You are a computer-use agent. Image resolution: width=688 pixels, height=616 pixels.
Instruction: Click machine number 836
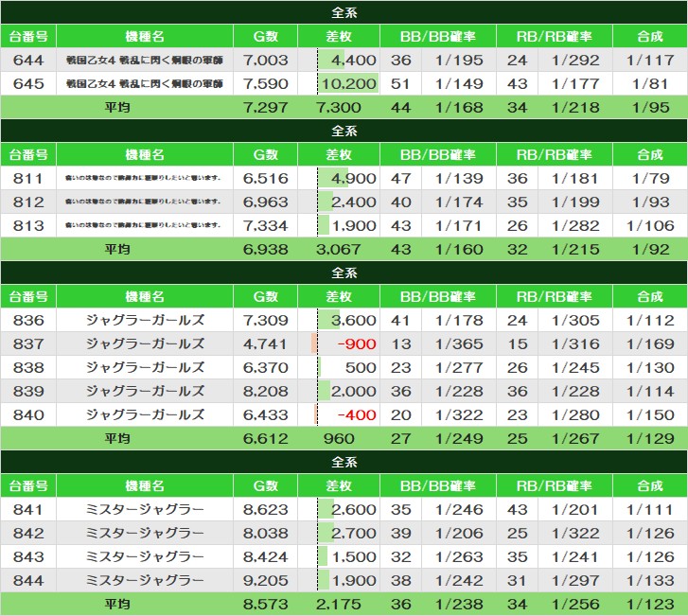[x=28, y=320]
